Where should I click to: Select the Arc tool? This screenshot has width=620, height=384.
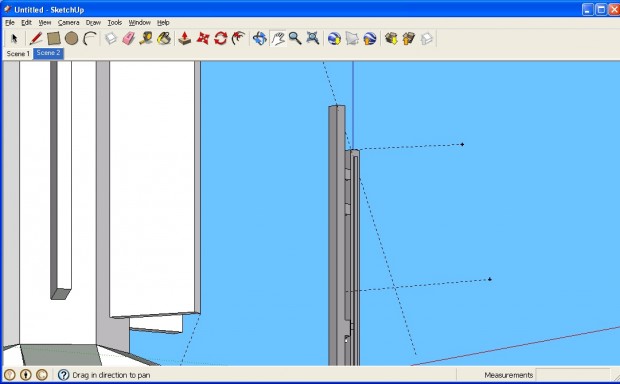click(x=90, y=38)
